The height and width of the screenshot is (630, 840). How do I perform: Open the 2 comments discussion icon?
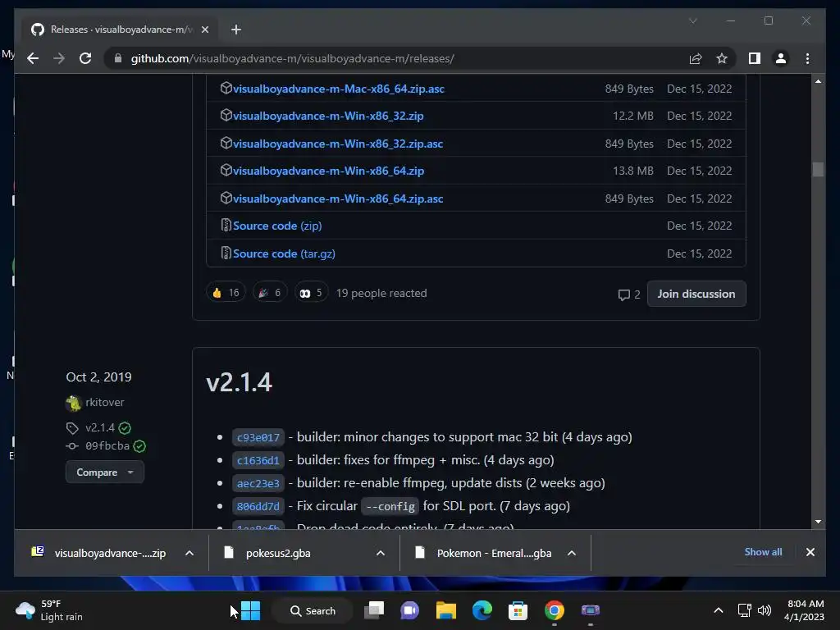(629, 294)
